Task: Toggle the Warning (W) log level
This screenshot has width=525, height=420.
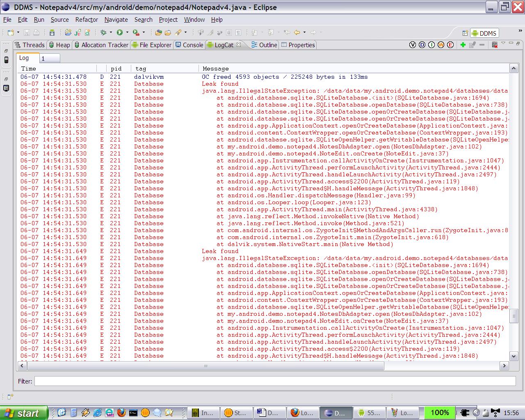Action: point(441,45)
